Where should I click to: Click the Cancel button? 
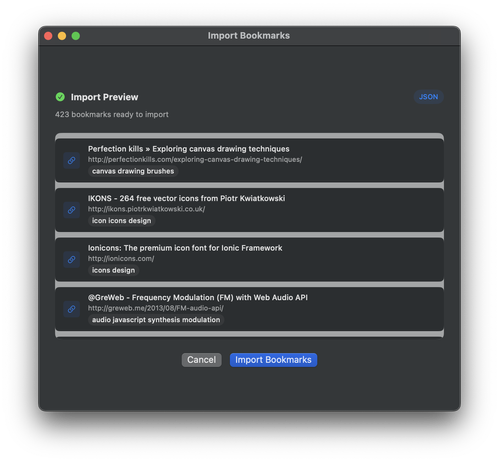tap(201, 360)
